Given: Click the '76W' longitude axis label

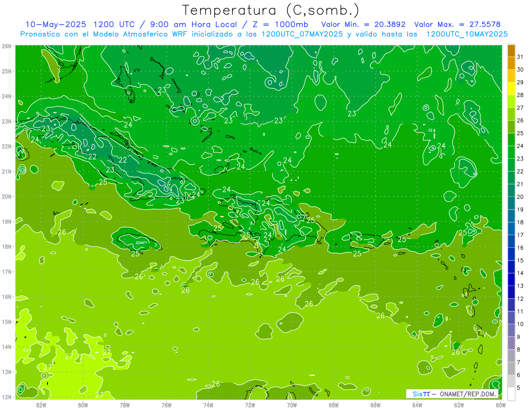Looking at the screenshot, I should pos(166,405).
